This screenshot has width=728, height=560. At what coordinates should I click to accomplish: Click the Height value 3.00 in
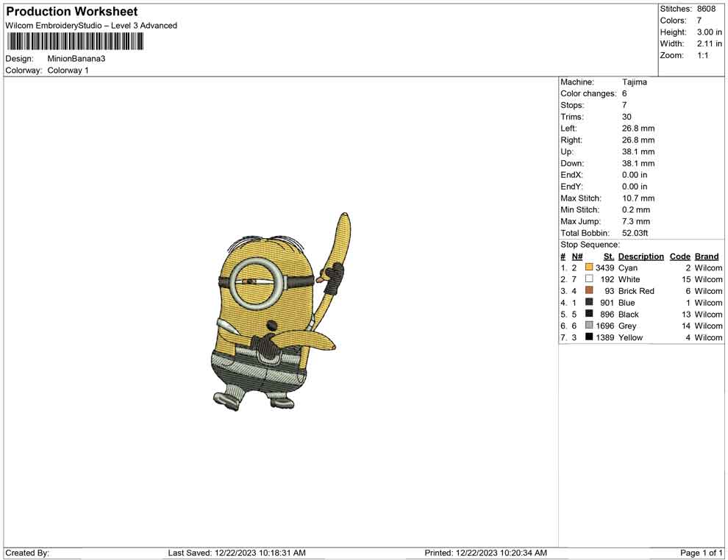click(710, 32)
